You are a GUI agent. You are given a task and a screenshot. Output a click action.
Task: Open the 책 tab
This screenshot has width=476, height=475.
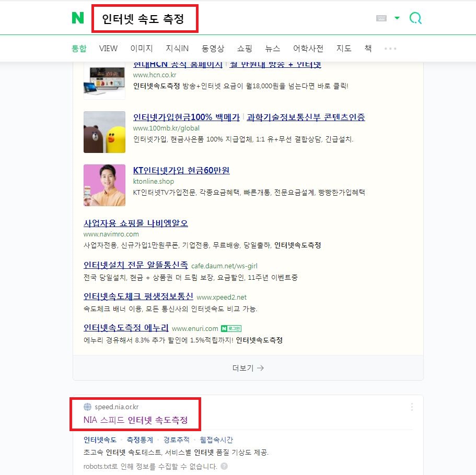pyautogui.click(x=368, y=49)
